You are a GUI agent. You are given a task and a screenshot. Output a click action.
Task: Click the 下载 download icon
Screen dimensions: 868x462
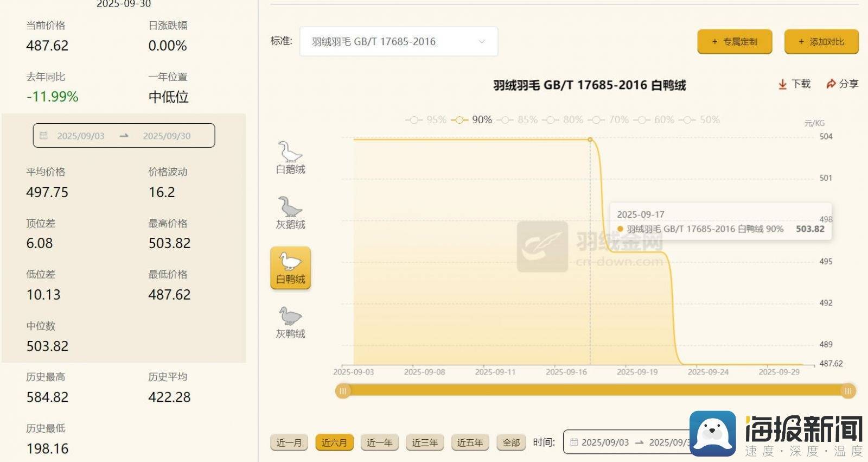click(782, 84)
